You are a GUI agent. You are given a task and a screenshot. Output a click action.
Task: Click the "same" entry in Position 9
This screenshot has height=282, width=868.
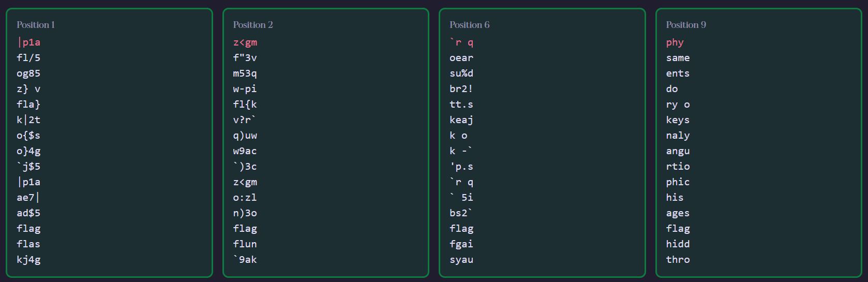point(678,58)
